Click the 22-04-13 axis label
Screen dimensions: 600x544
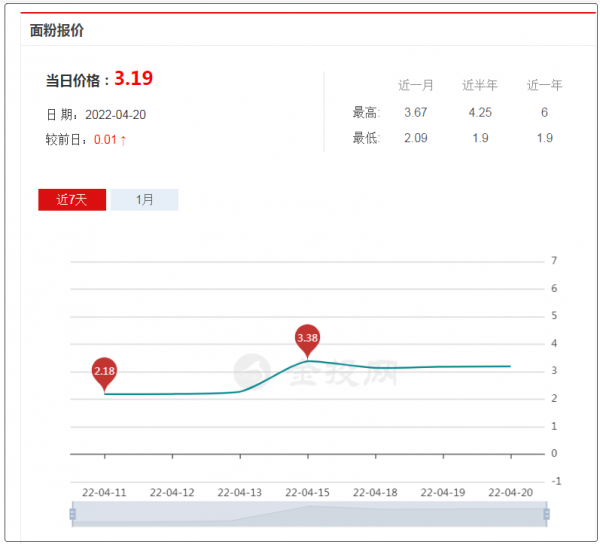[x=240, y=492]
